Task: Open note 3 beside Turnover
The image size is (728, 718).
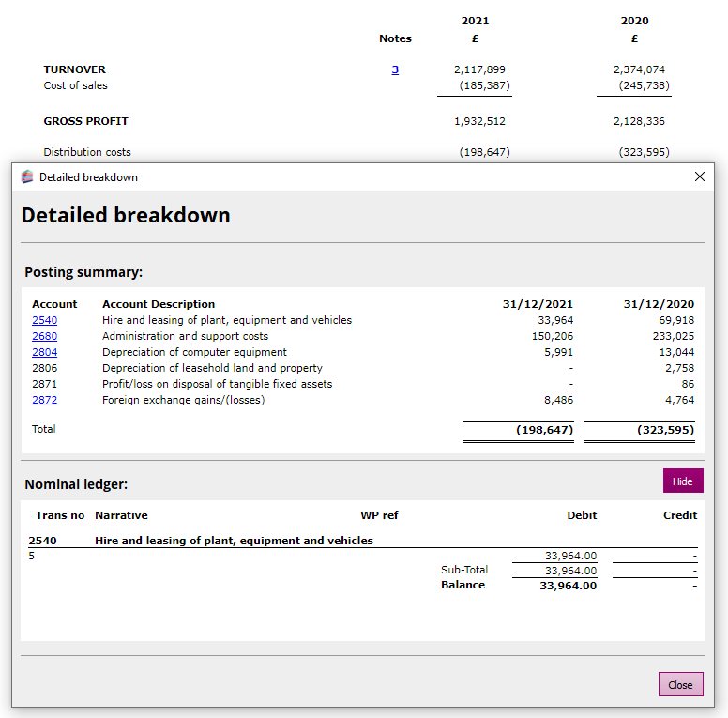Action: (395, 69)
